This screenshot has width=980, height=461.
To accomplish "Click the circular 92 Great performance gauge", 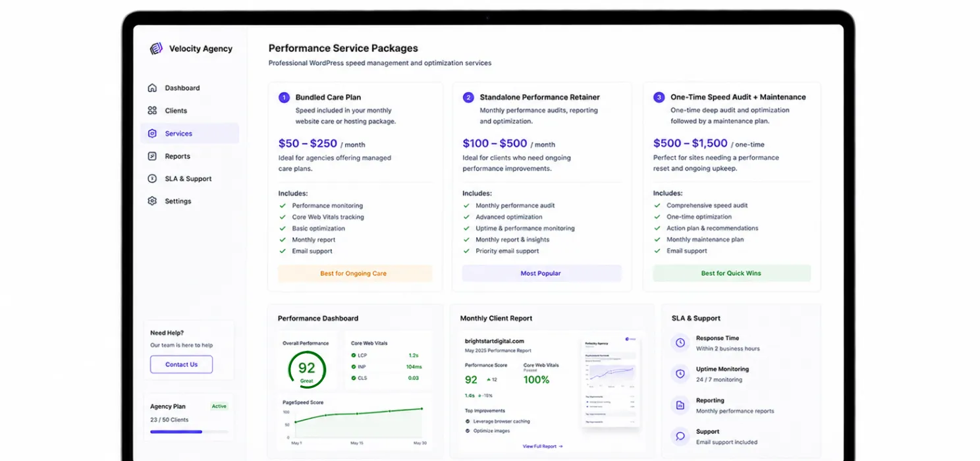I will pyautogui.click(x=307, y=369).
